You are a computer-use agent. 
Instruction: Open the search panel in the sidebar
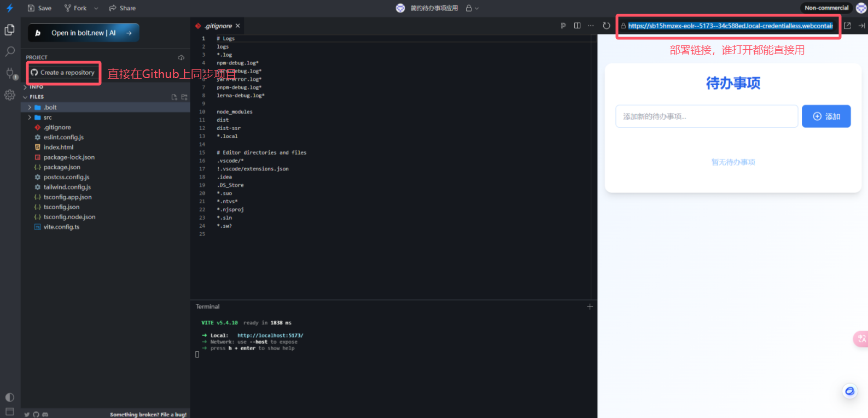[x=10, y=52]
